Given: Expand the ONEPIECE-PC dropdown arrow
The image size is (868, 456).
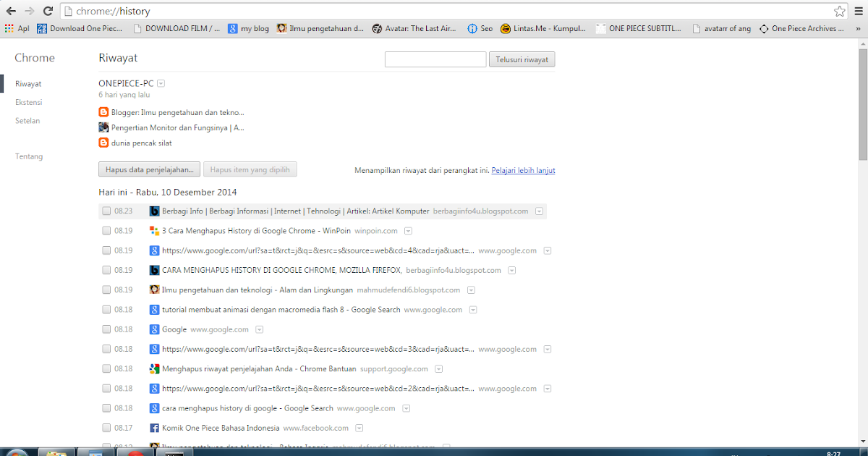Looking at the screenshot, I should pyautogui.click(x=161, y=83).
